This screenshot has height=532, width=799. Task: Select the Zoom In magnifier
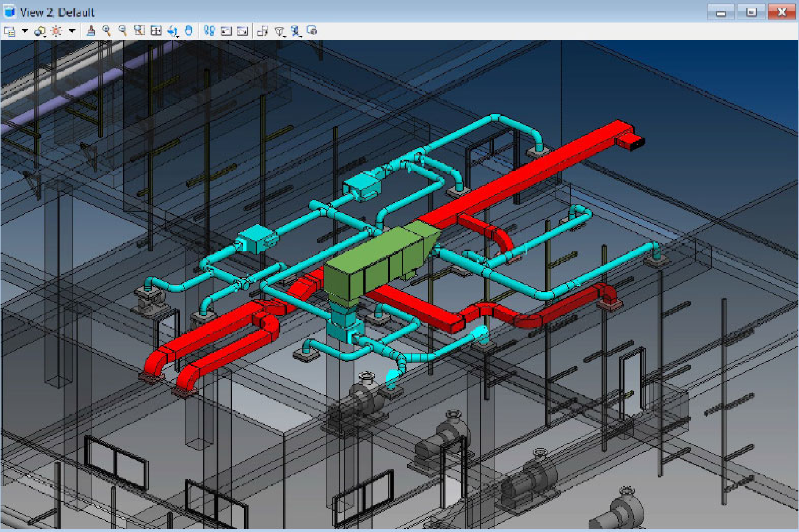coord(107,30)
